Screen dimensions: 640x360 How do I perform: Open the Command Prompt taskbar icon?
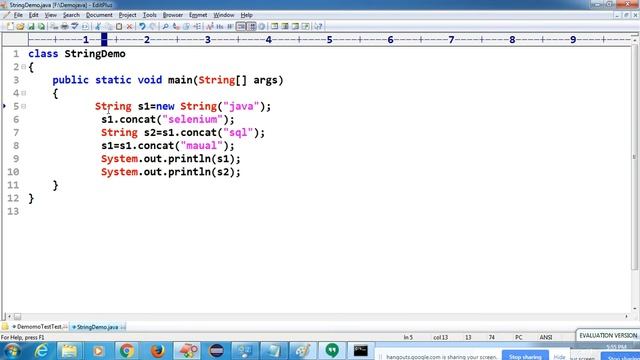(x=360, y=351)
